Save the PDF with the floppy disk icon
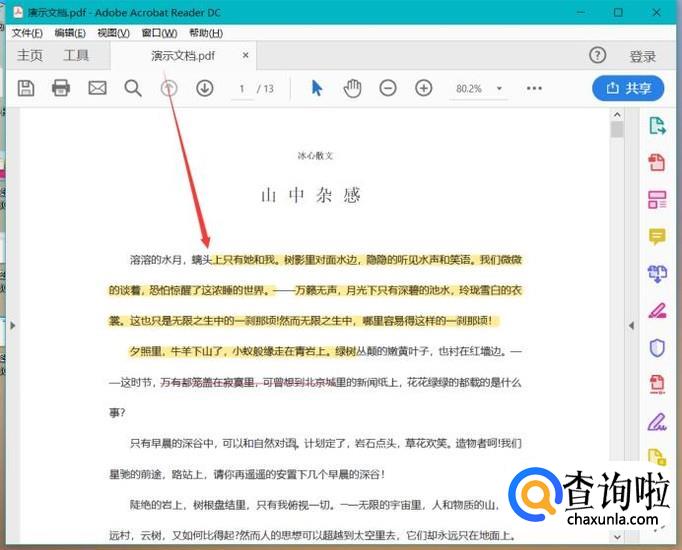Image resolution: width=682 pixels, height=550 pixels. pyautogui.click(x=26, y=88)
